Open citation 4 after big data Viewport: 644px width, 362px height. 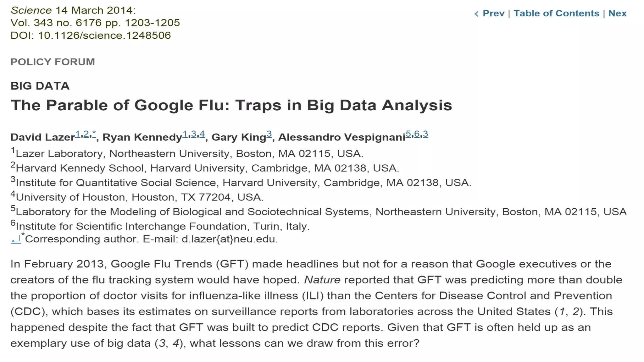[175, 343]
